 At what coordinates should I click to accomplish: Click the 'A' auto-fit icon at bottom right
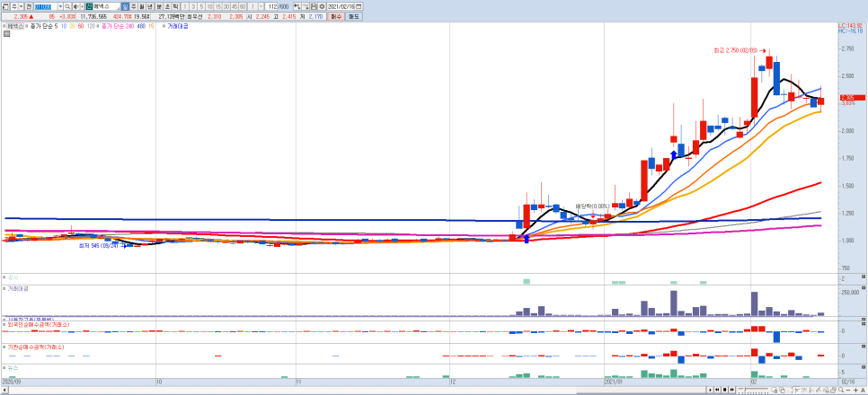point(863,390)
